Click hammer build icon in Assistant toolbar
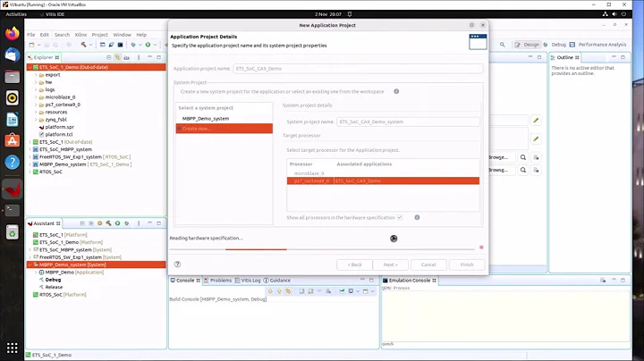Screen dimensions: 644x361 point(109,223)
